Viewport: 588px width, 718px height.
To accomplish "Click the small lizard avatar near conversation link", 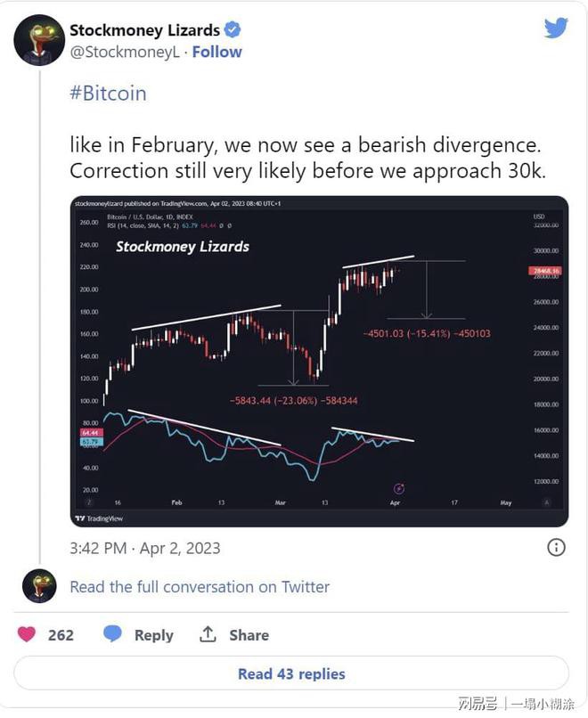I will click(x=39, y=586).
